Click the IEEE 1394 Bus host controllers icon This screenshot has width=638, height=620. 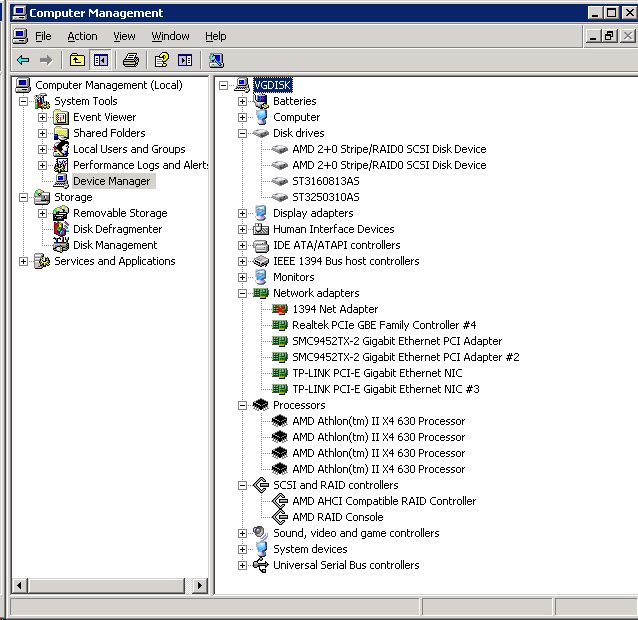[261, 261]
